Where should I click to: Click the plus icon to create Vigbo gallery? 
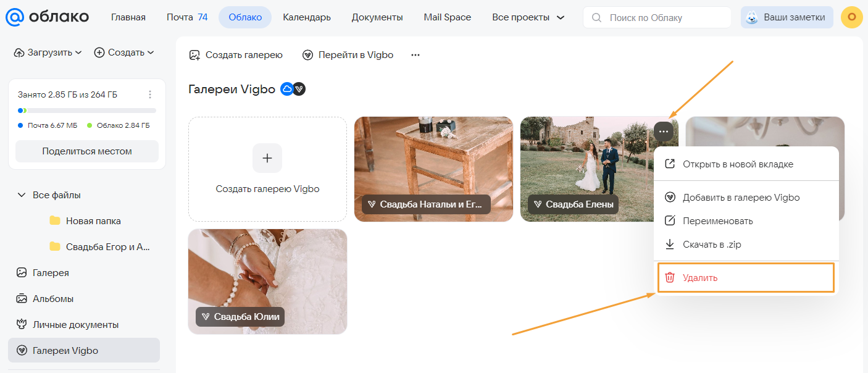point(267,158)
